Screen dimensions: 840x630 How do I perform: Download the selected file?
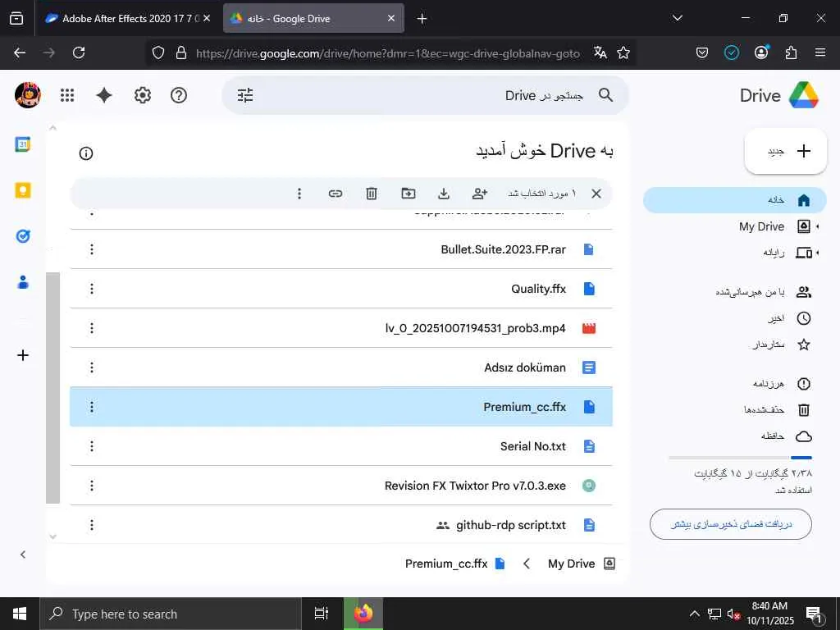click(x=444, y=194)
